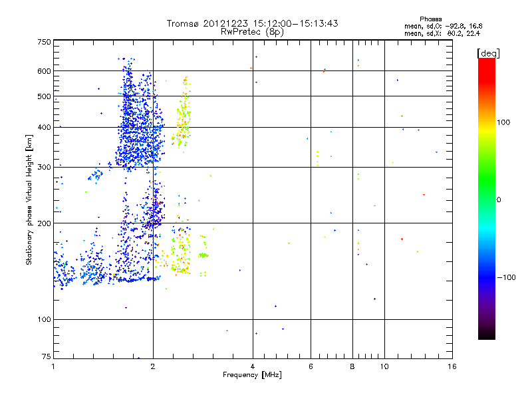This screenshot has width=532, height=399.
Task: Click colorbar tick label '100'
Action: click(503, 122)
